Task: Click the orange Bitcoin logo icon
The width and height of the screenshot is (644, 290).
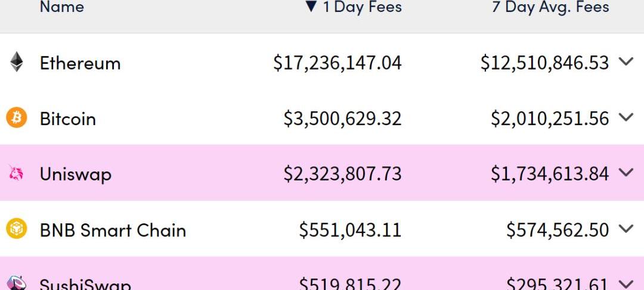Action: click(x=17, y=118)
